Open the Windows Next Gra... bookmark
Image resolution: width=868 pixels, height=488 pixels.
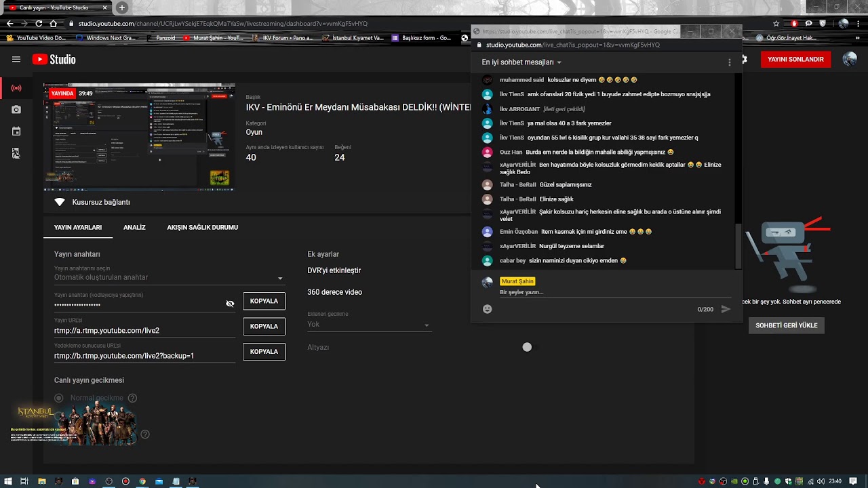(x=106, y=38)
